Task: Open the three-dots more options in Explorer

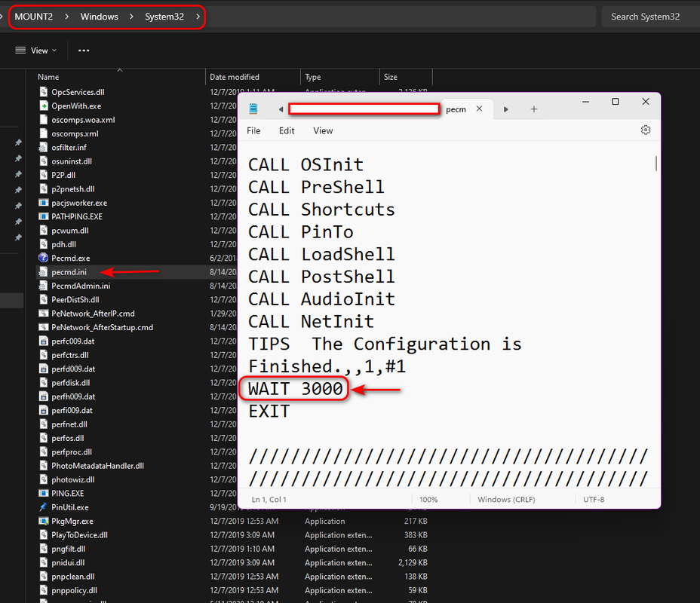Action: pyautogui.click(x=84, y=51)
